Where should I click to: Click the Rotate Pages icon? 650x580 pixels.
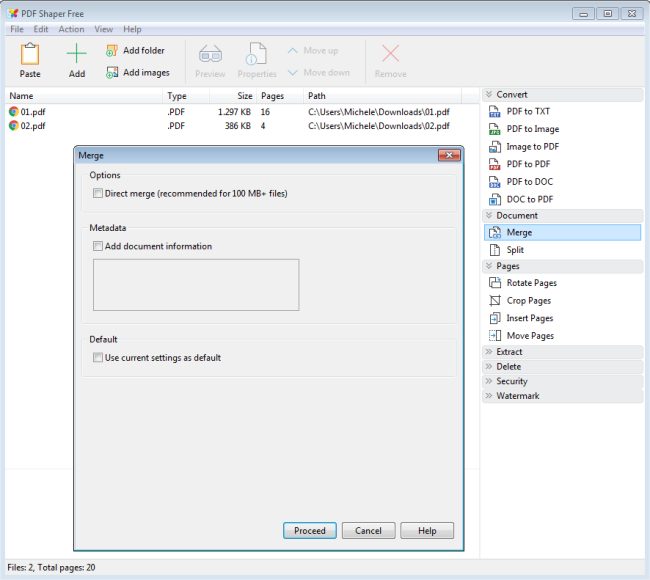coord(495,283)
